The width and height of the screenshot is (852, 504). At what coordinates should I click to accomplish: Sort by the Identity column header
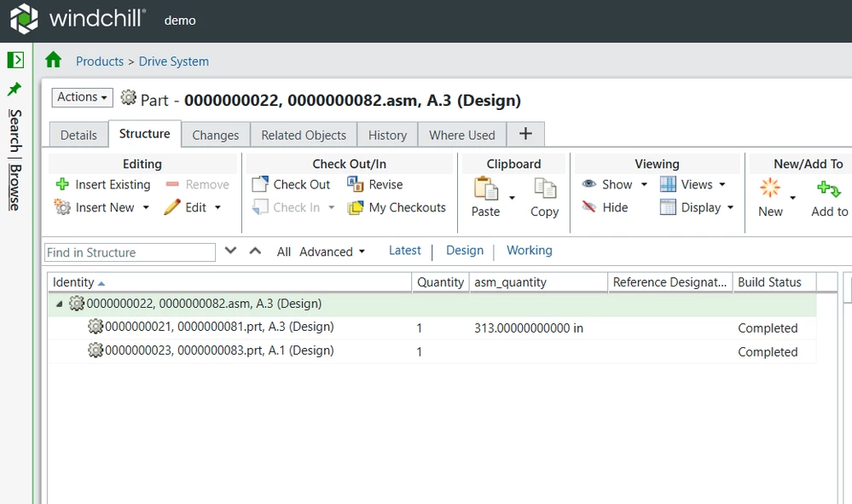tap(229, 282)
